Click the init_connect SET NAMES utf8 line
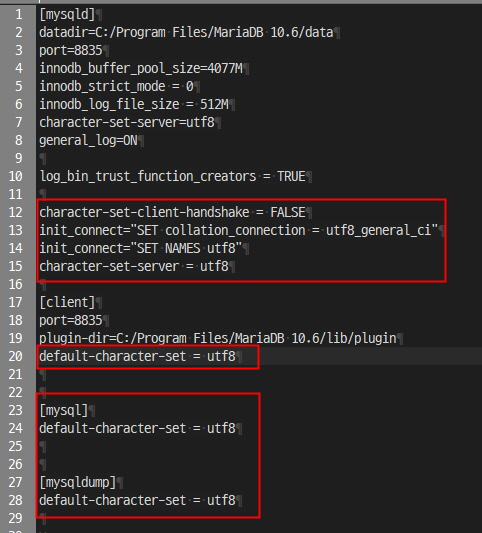Image resolution: width=482 pixels, height=533 pixels. point(140,248)
